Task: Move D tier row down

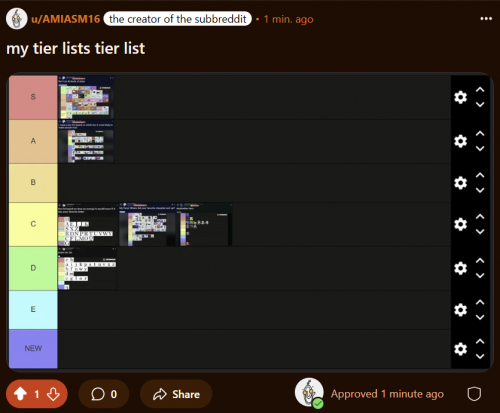Action: click(x=480, y=276)
